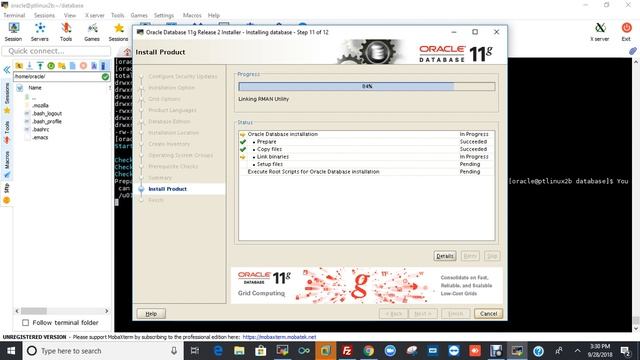This screenshot has width=640, height=360.
Task: Open the View menu
Action: pyautogui.click(x=70, y=15)
